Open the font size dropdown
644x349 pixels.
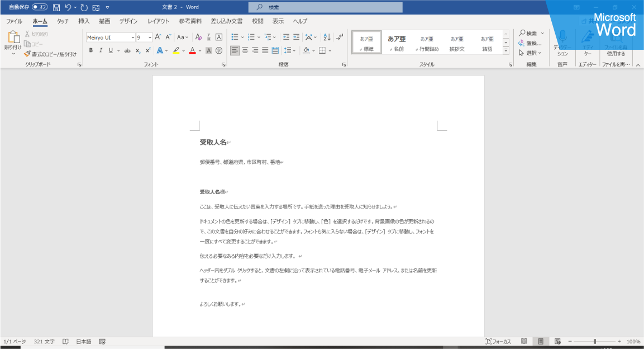click(148, 37)
